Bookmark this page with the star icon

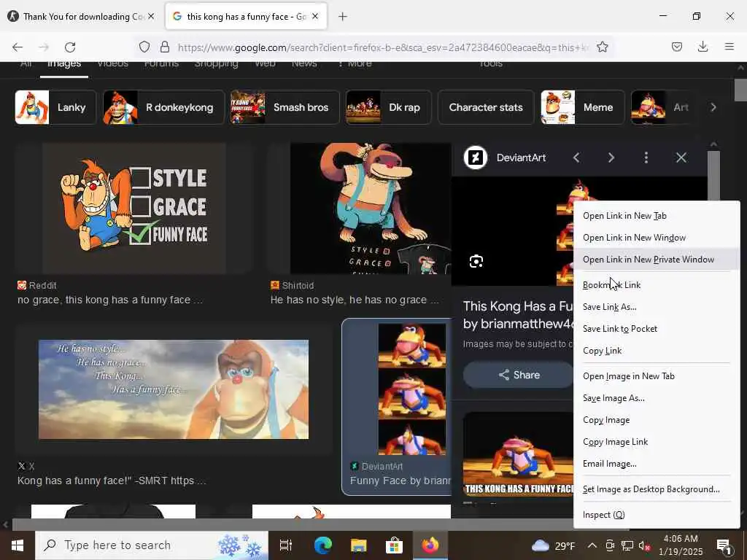pos(602,47)
